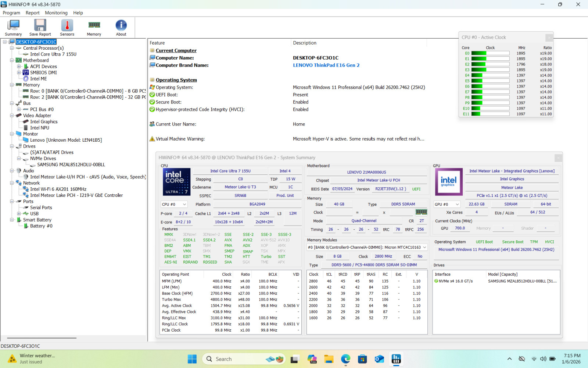The width and height of the screenshot is (588, 368).
Task: Open the CPU #0 selector dropdown
Action: coord(174,204)
